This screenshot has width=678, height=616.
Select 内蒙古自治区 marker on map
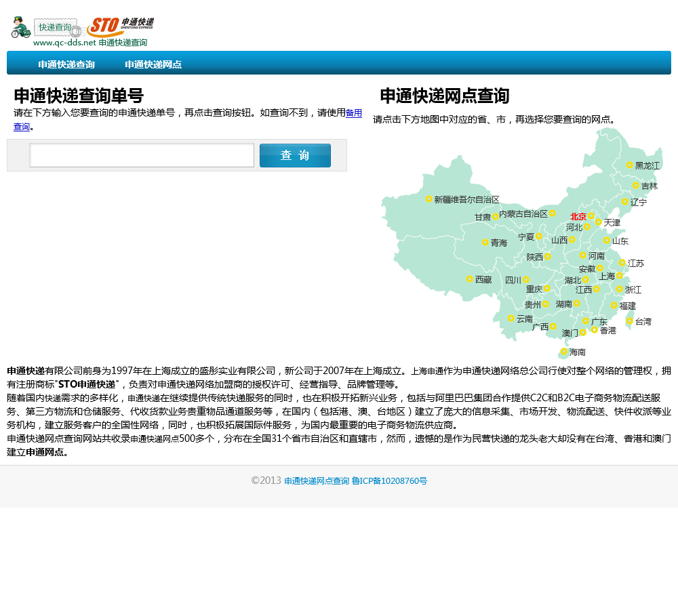[552, 213]
